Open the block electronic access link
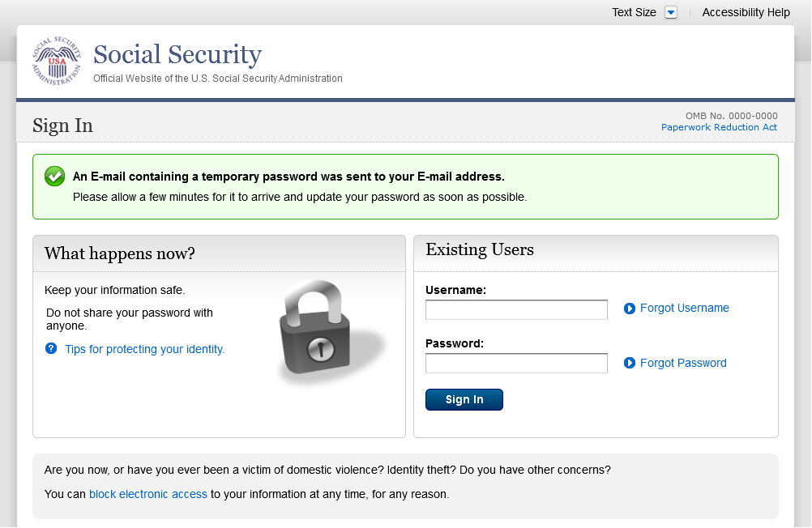This screenshot has height=528, width=812. [x=148, y=494]
